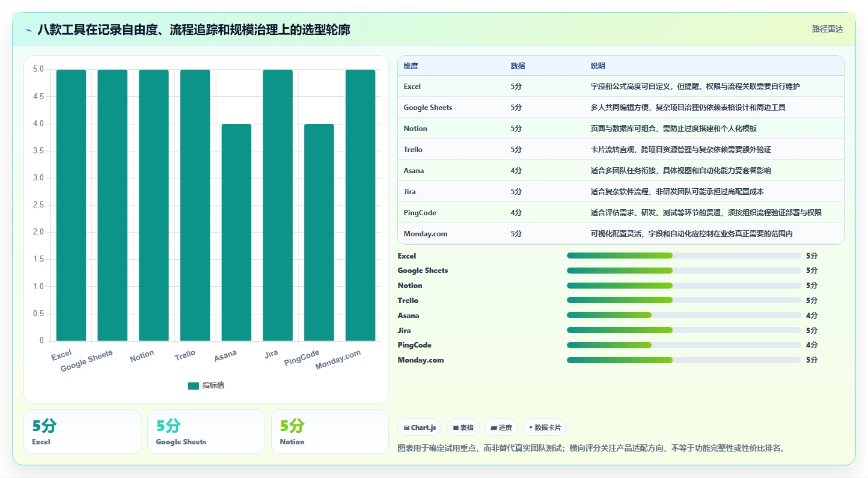Click the PingCode bar in chart
The width and height of the screenshot is (868, 478).
point(319,232)
